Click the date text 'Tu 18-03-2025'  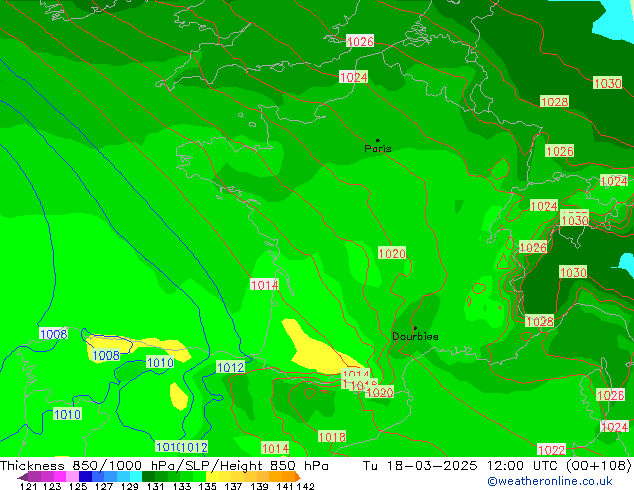pyautogui.click(x=420, y=466)
